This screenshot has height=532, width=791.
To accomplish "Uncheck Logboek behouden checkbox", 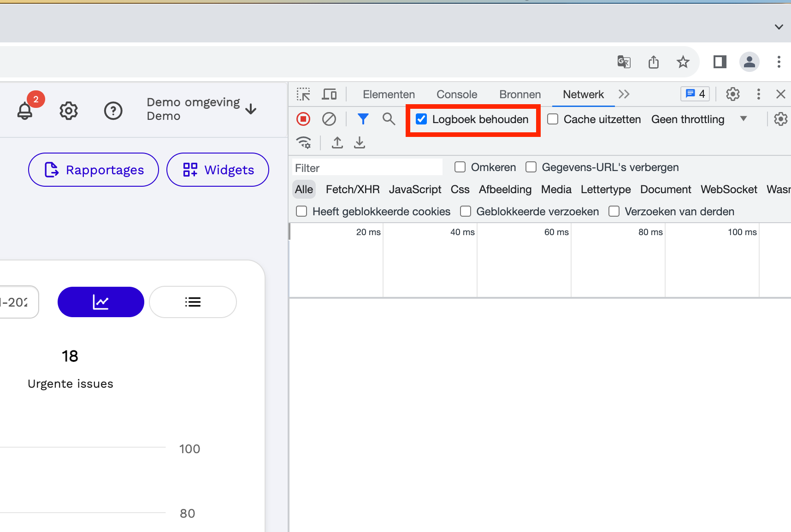I will coord(421,119).
